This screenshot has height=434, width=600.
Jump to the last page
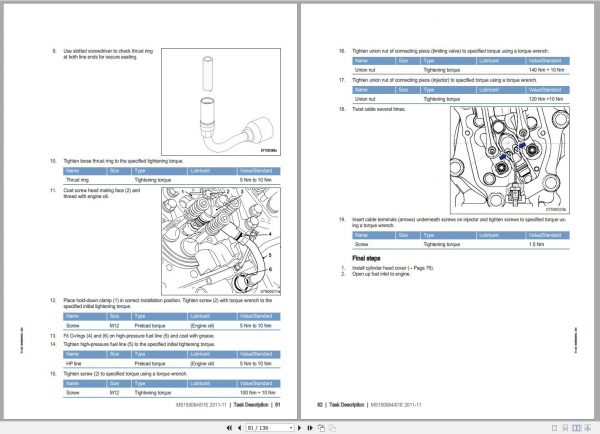(x=310, y=428)
